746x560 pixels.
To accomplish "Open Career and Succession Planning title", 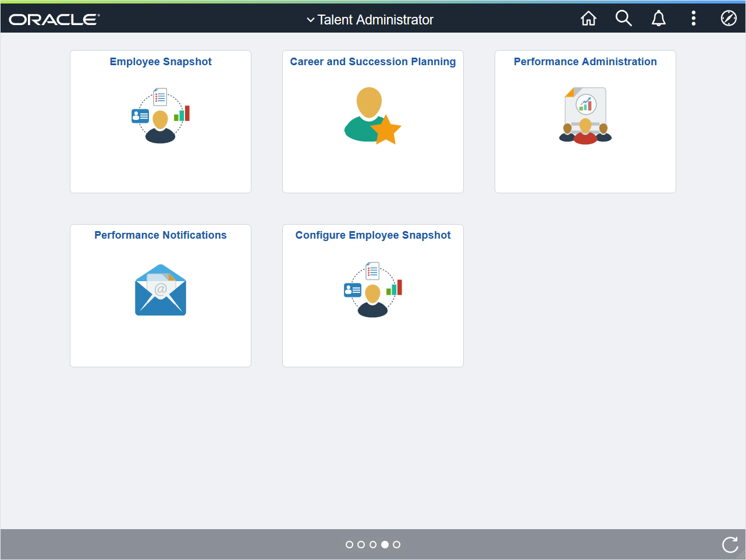I will pos(373,62).
